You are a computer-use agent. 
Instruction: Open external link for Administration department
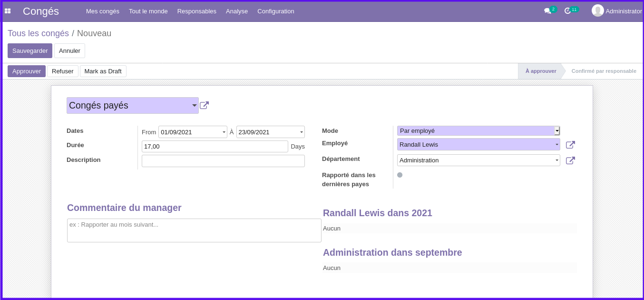click(570, 160)
